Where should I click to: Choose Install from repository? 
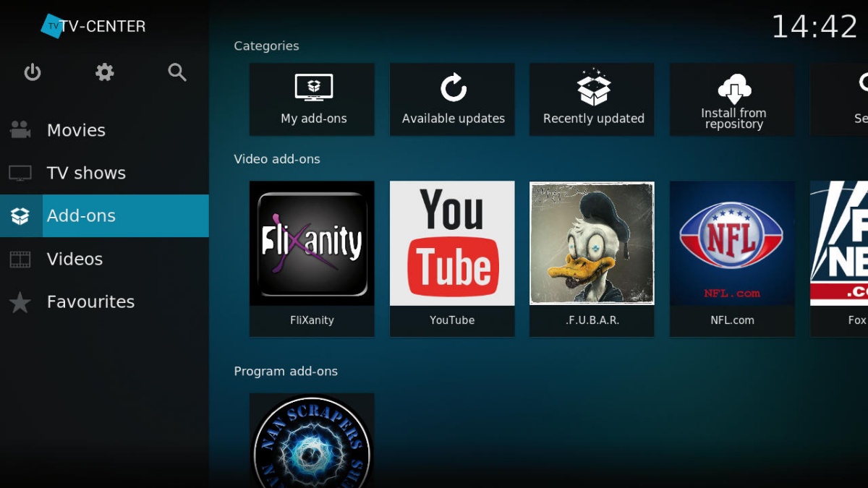tap(732, 99)
